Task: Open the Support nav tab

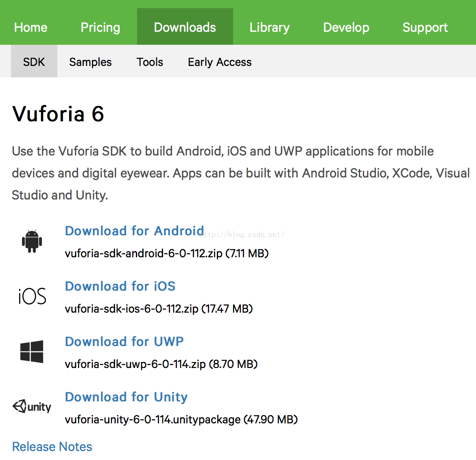Action: [x=425, y=27]
